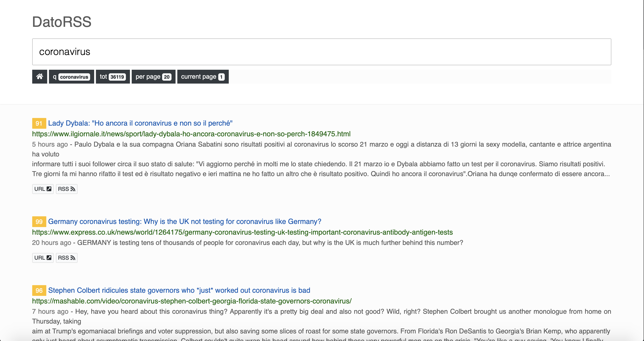Click URL button under Lady Dybala result
This screenshot has height=341, width=644.
coord(43,189)
